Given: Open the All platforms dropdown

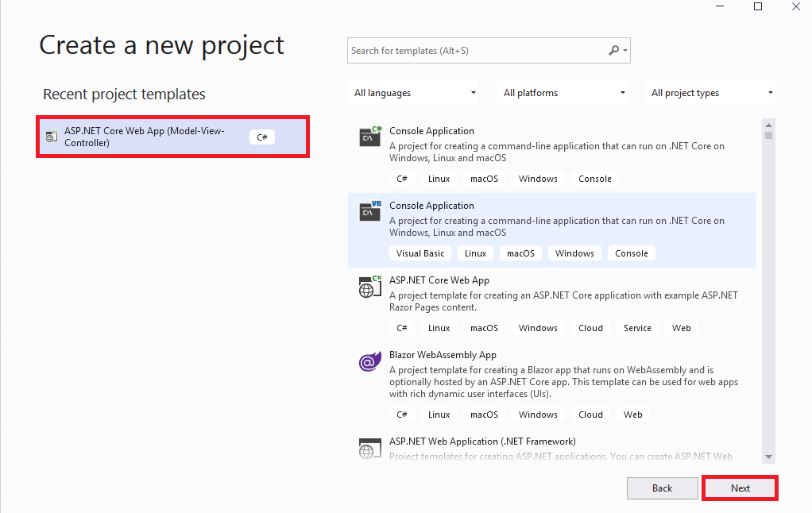Looking at the screenshot, I should tap(562, 92).
